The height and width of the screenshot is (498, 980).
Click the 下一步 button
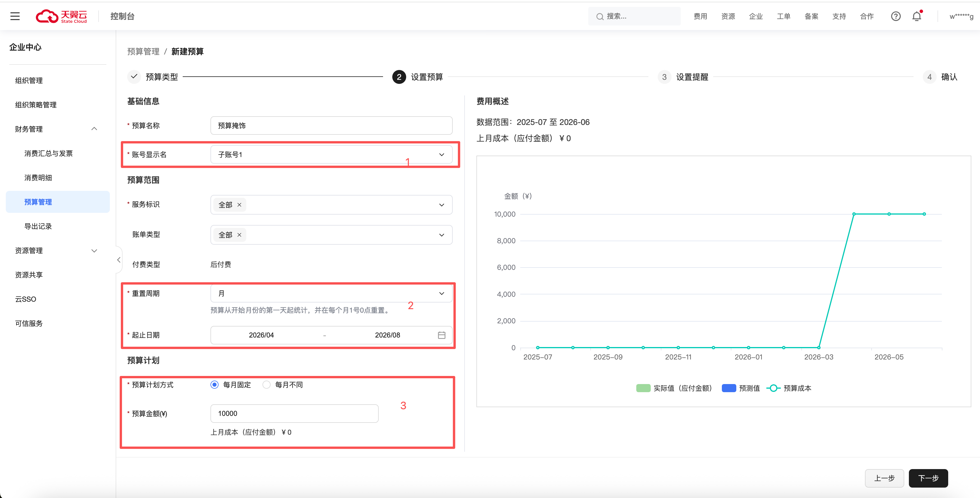click(x=928, y=478)
